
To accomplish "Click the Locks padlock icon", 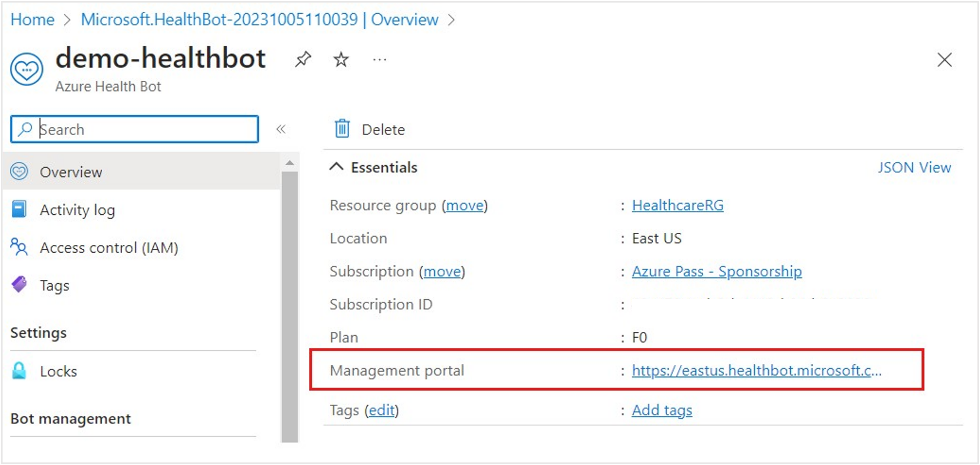I will point(19,370).
